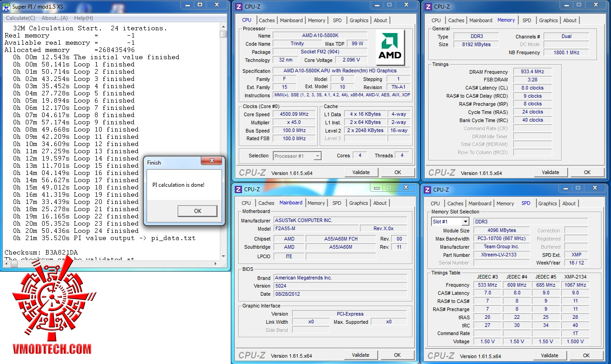Click the NB frequency value "1800.1 MHz"
This screenshot has height=364, width=611.
[566, 52]
